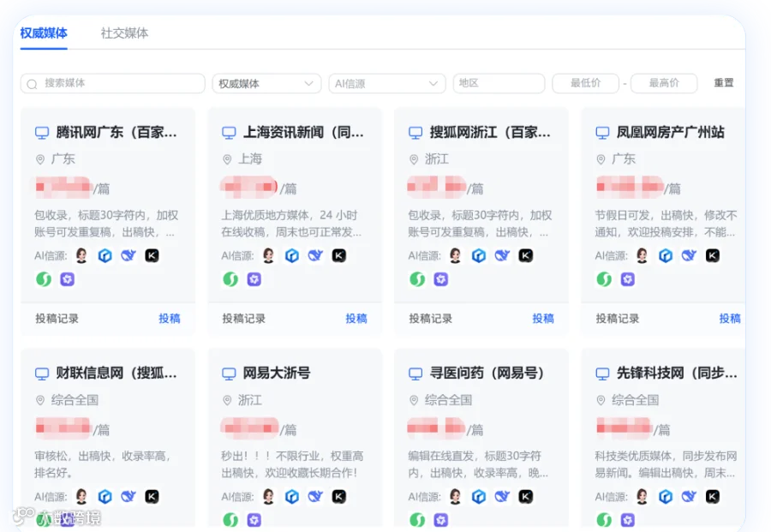Click the blue hexagon icon on 寻医问药 card
Viewport: 771px width, 532px height.
(x=478, y=497)
